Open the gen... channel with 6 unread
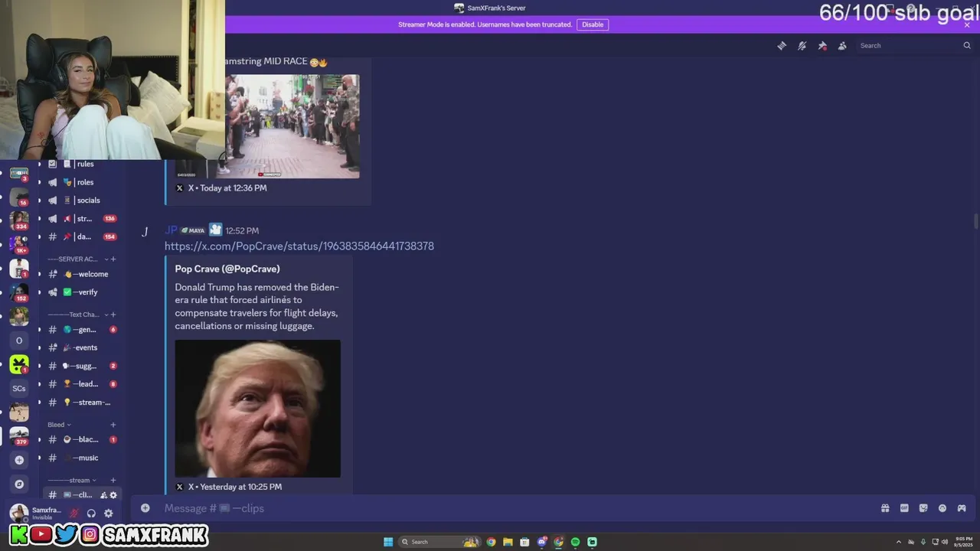The image size is (980, 551). tap(82, 330)
